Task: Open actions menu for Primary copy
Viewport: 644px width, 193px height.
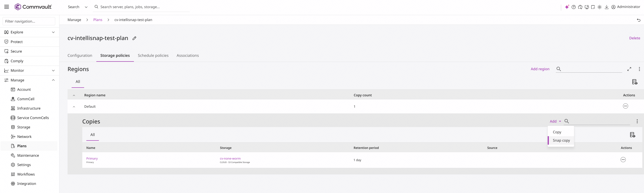Action: tap(623, 160)
